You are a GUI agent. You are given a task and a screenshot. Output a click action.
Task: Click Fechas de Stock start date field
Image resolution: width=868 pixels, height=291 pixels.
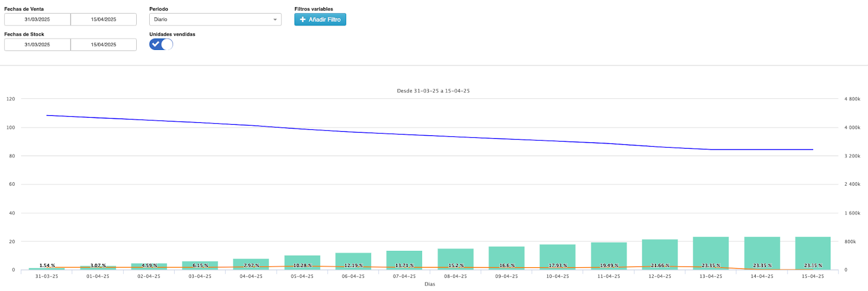point(37,45)
